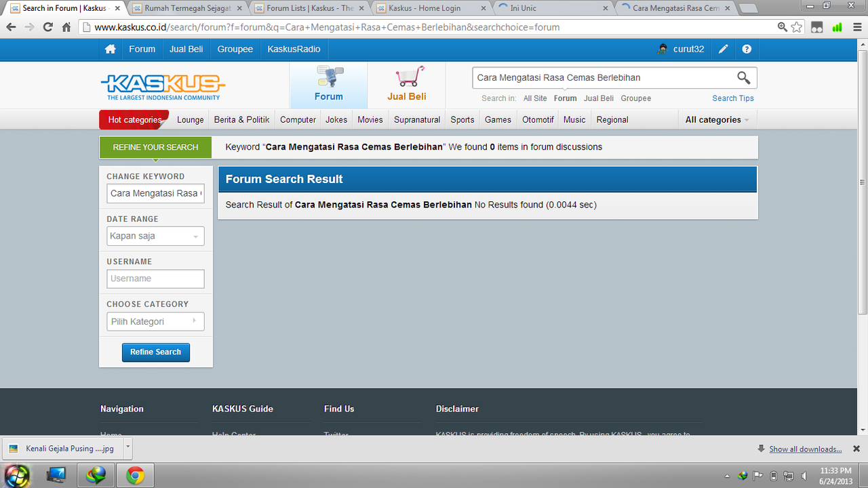
Task: Click the Refine Search button
Action: [155, 352]
